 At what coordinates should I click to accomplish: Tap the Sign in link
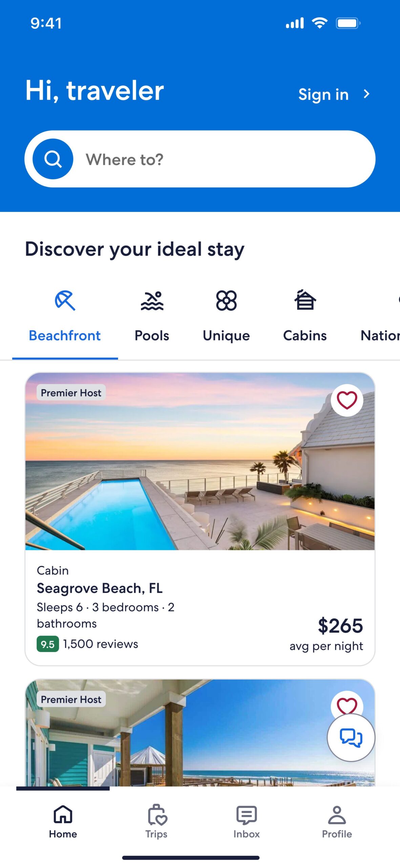point(323,95)
